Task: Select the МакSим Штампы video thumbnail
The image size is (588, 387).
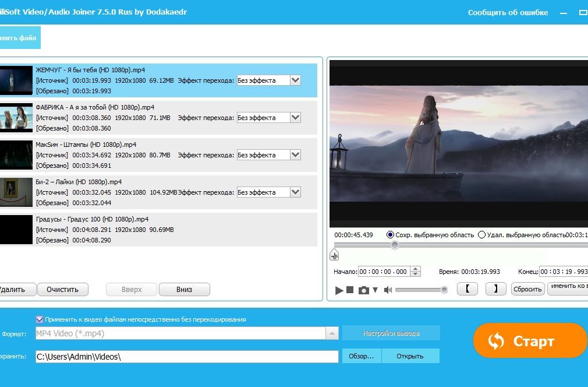Action: [x=16, y=155]
